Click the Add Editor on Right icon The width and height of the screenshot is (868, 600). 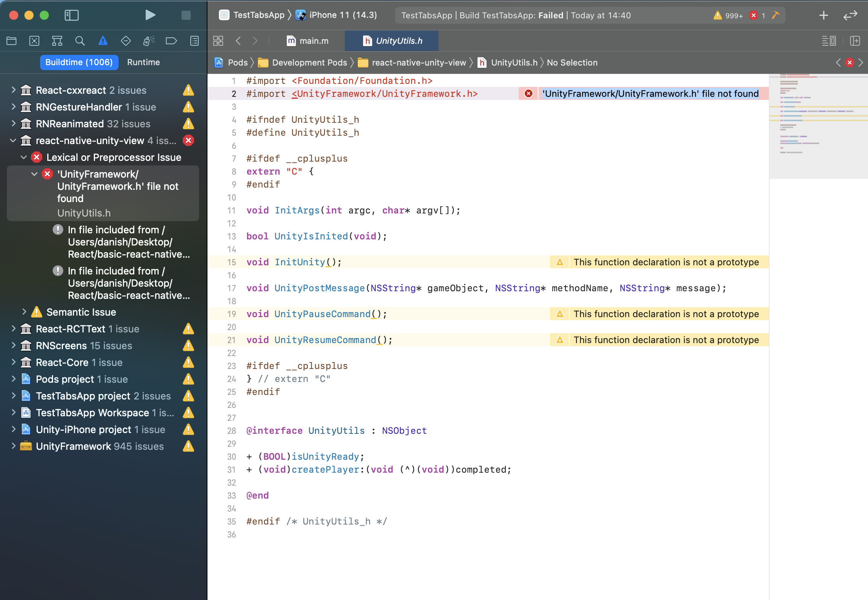tap(855, 41)
